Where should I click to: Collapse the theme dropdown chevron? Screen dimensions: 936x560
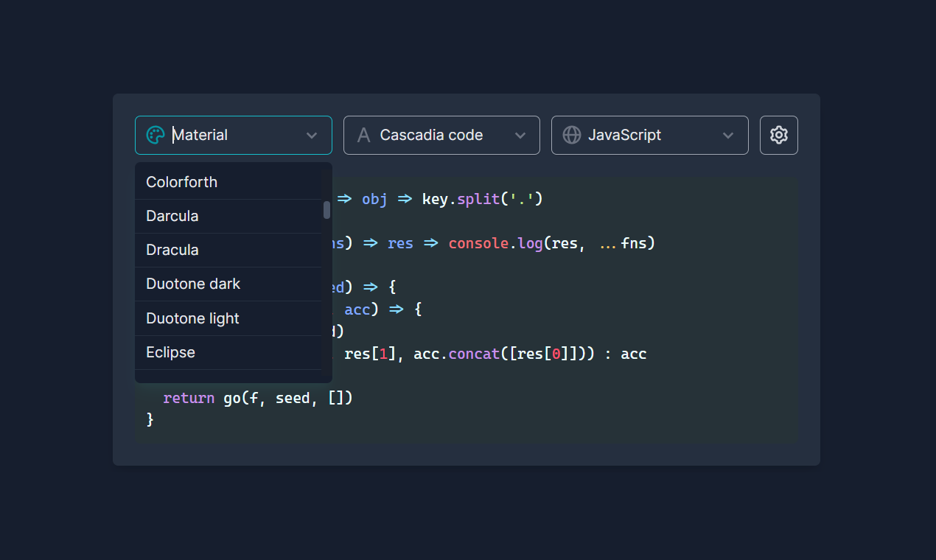pos(310,135)
